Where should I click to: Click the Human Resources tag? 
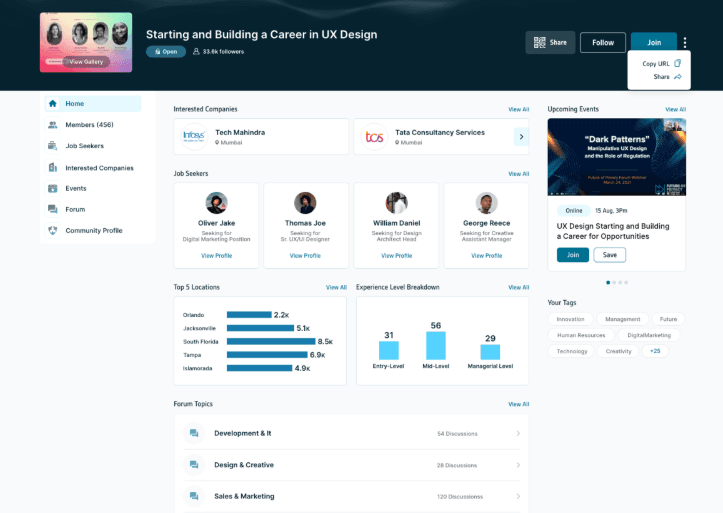(x=581, y=335)
